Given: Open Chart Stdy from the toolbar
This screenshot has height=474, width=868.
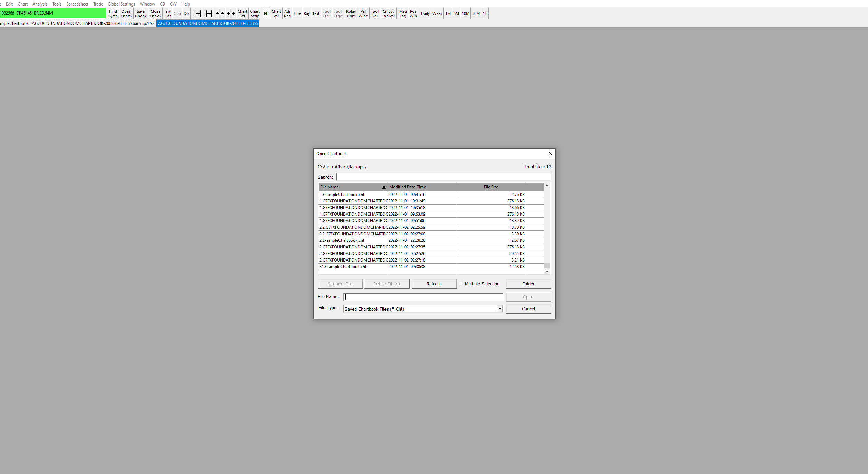Looking at the screenshot, I should (255, 13).
